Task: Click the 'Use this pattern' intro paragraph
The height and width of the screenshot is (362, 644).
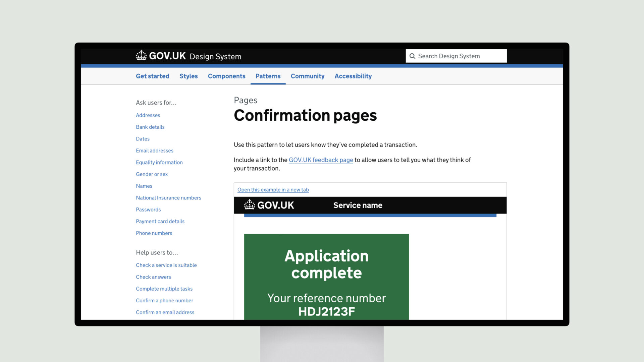Action: tap(325, 145)
